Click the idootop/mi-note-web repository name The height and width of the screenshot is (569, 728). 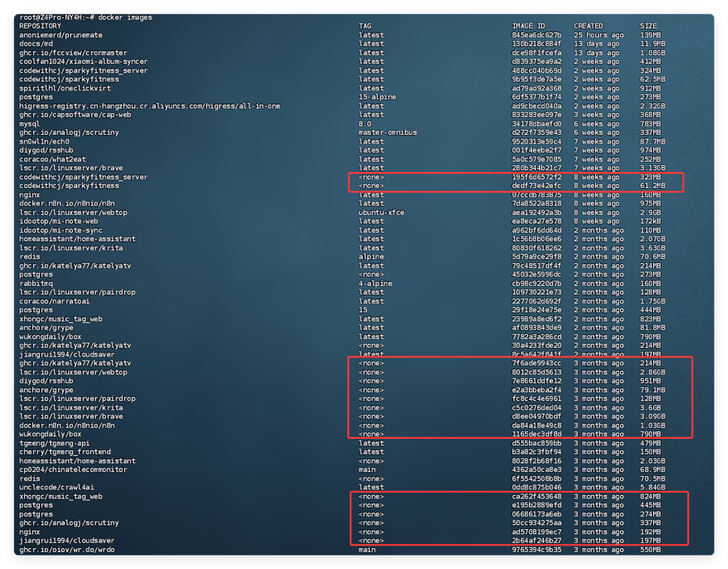coord(59,222)
